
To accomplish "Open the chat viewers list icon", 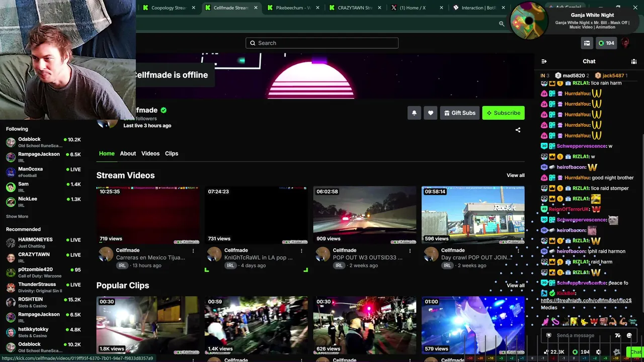I will (634, 61).
